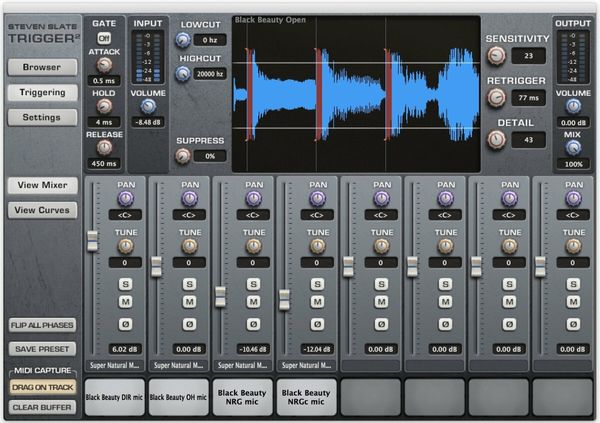600x423 pixels.
Task: Click the Sensitivity knob
Action: [497, 56]
